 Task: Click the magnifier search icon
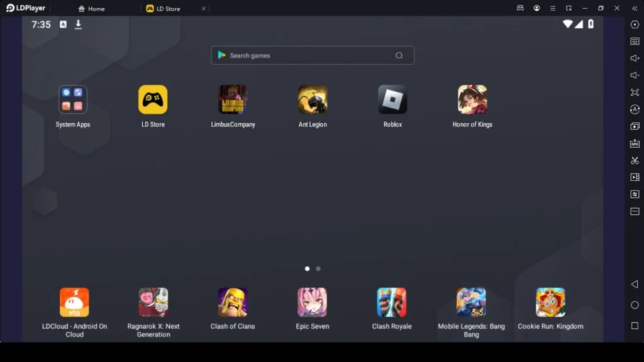click(x=399, y=55)
